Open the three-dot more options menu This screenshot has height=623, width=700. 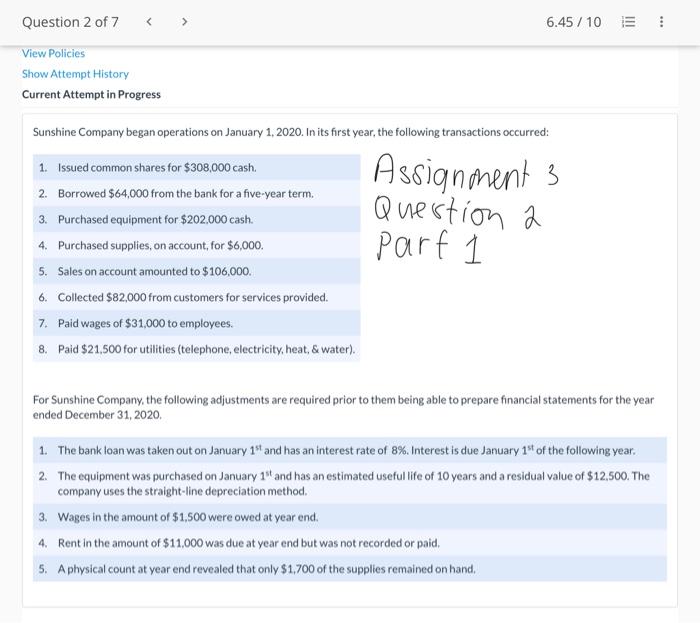tap(661, 21)
